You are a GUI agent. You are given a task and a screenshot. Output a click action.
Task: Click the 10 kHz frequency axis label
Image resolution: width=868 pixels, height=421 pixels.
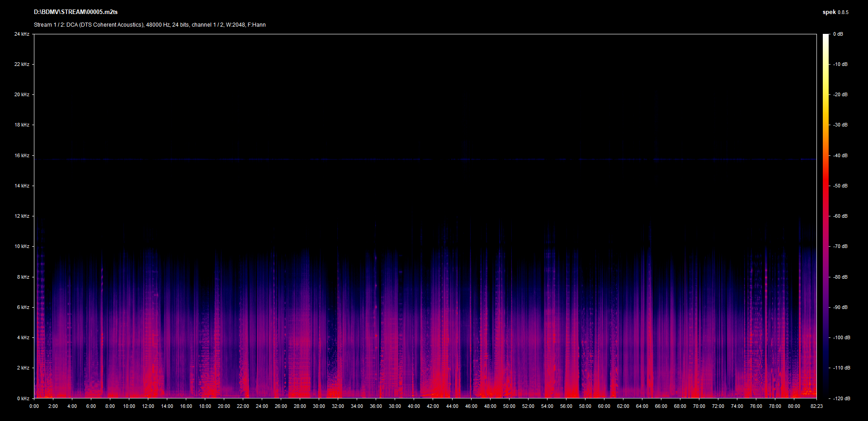[22, 246]
